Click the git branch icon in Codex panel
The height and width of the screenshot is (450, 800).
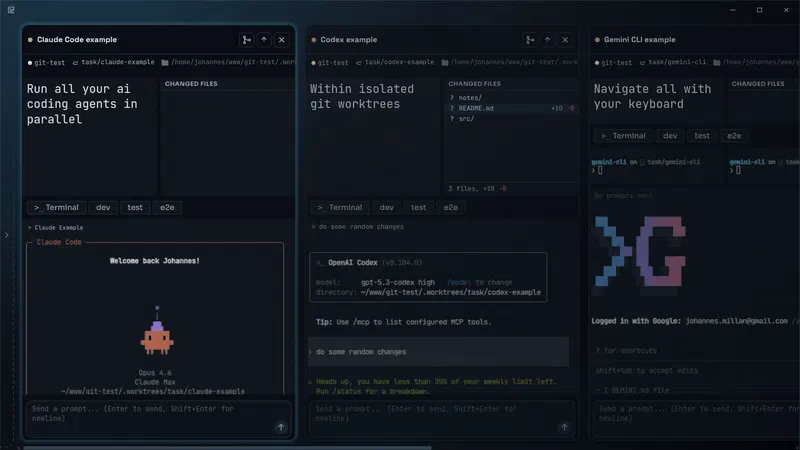(530, 40)
